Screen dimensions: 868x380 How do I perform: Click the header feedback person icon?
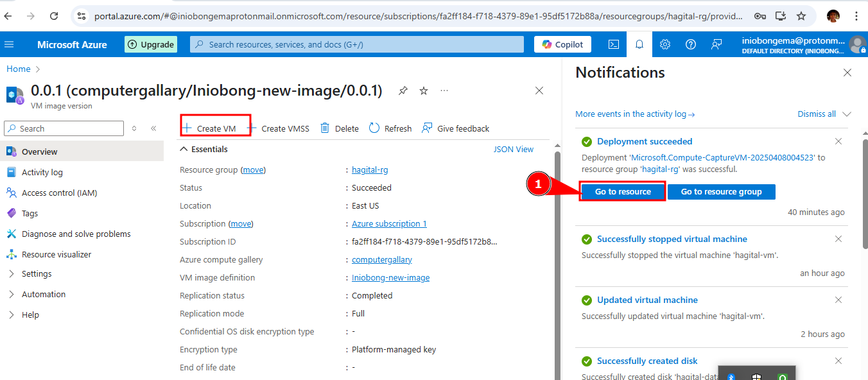(716, 44)
